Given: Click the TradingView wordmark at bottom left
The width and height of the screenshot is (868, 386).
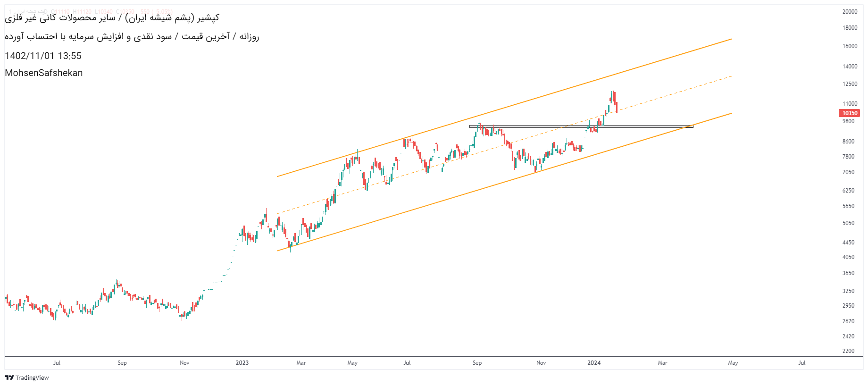Looking at the screenshot, I should coord(32,378).
